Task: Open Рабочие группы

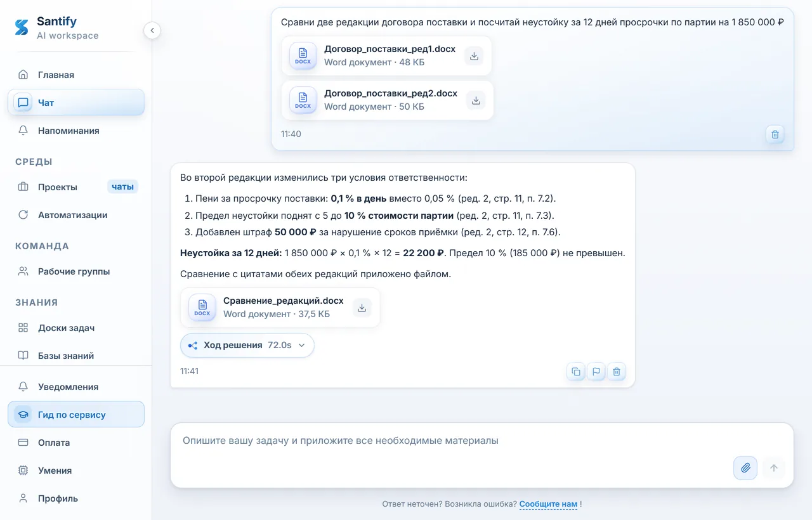Action: [x=76, y=271]
